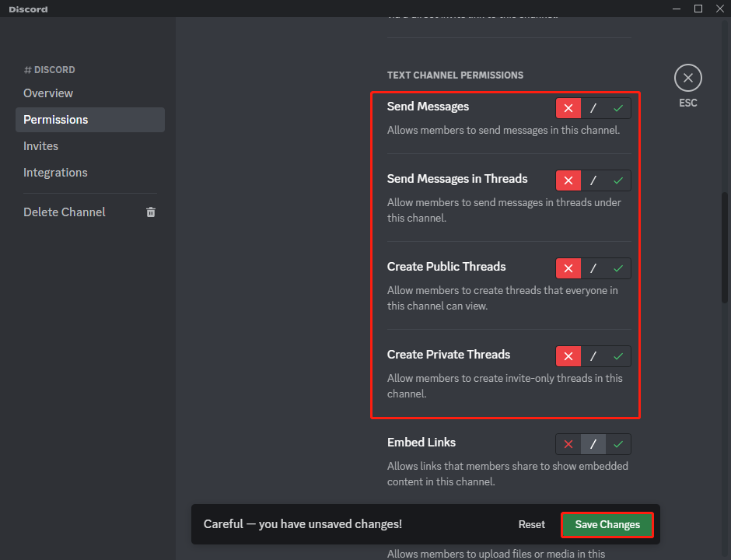The image size is (731, 560).
Task: Click the Embed Links description text
Action: (x=507, y=474)
